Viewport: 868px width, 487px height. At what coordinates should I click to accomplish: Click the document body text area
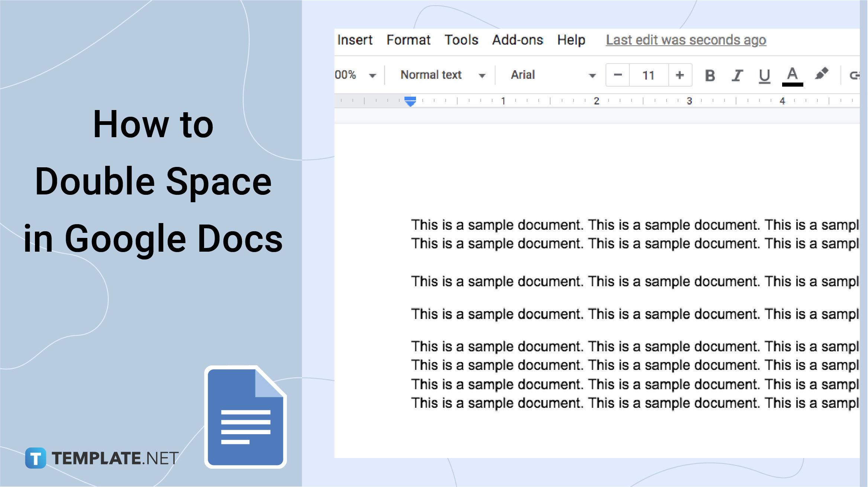pos(596,298)
